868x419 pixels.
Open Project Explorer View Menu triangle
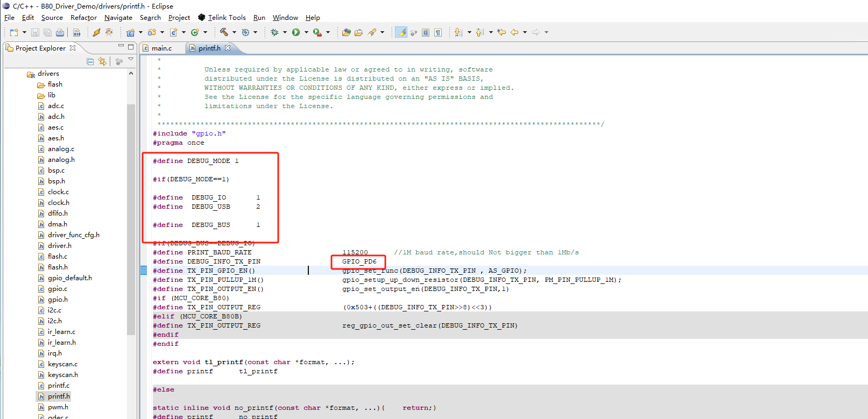[x=131, y=59]
